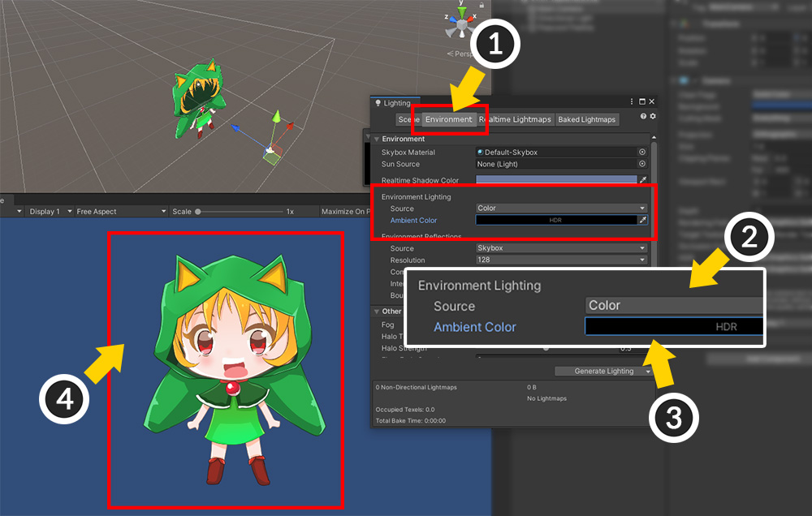Switch to the Scene tab in Lighting

tap(408, 119)
